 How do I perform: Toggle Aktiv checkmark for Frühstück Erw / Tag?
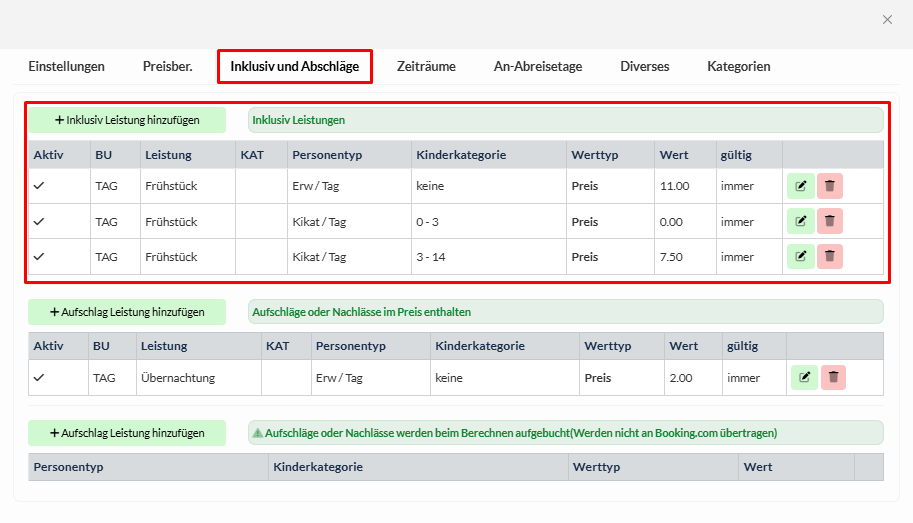click(39, 186)
